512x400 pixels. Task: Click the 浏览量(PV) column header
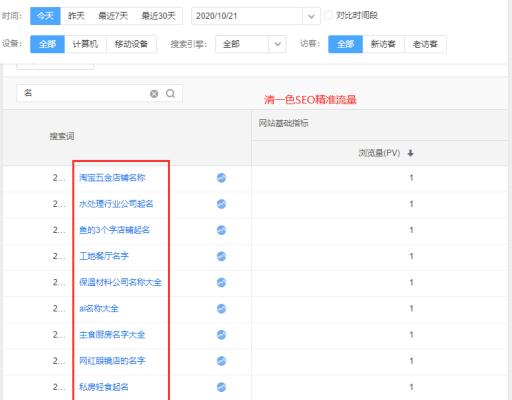click(379, 153)
